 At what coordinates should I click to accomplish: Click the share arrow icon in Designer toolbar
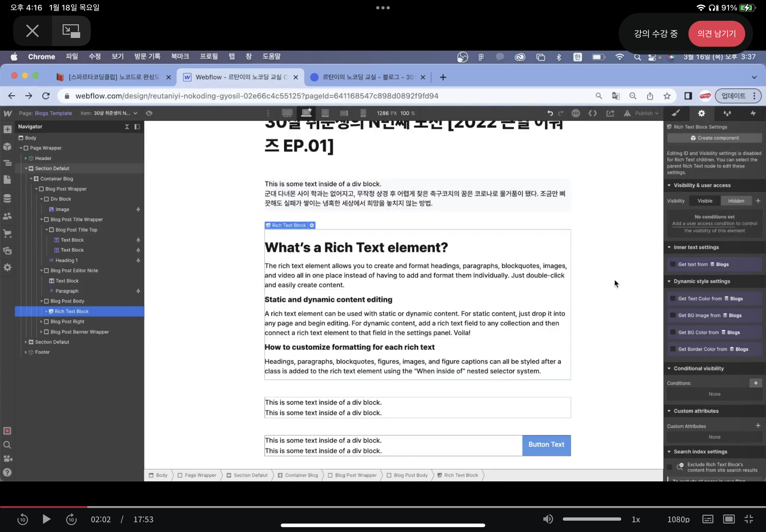click(x=610, y=113)
